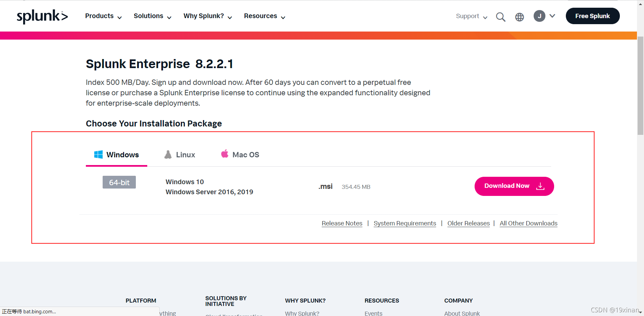Screen dimensions: 644x316
Task: Open the Why Splunk? dropdown
Action: tap(208, 16)
